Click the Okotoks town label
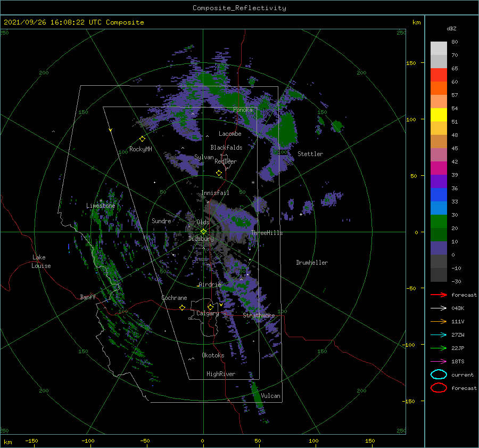Image resolution: width=479 pixels, height=448 pixels. click(x=213, y=355)
